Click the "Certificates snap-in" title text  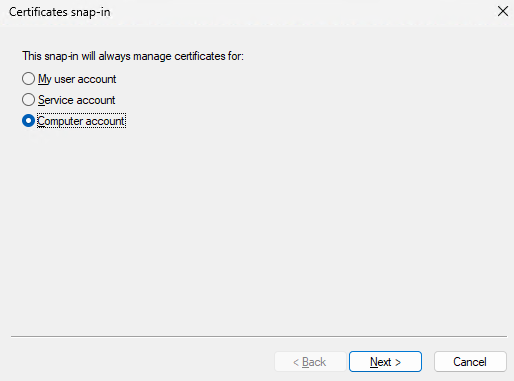point(60,12)
